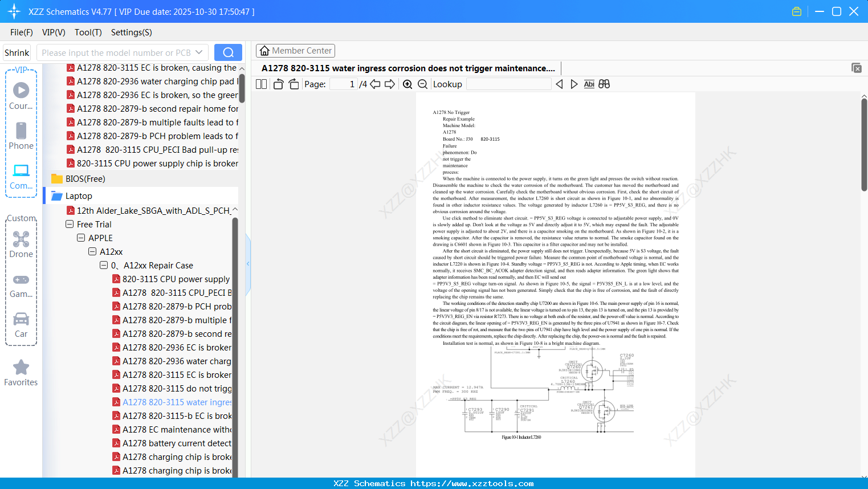Click the blue search button
This screenshot has height=489, width=868.
click(x=228, y=52)
